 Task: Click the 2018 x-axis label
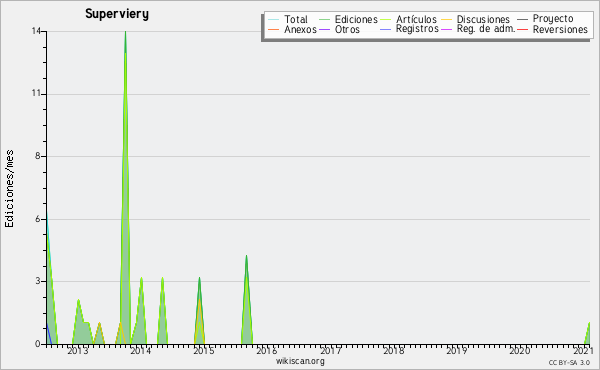pos(393,351)
